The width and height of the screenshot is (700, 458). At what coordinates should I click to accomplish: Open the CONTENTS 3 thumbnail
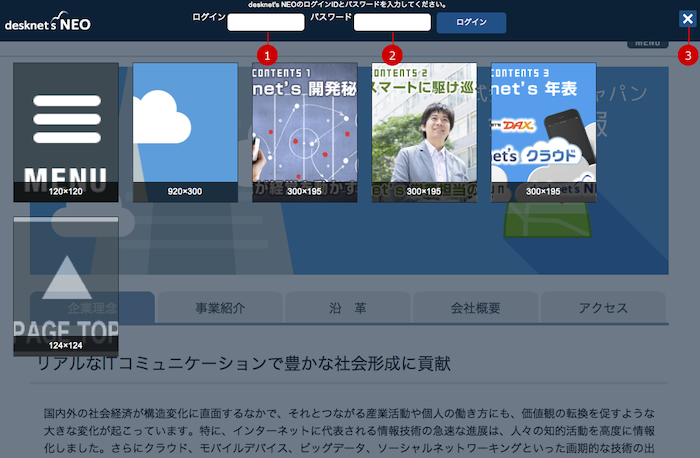[x=544, y=132]
